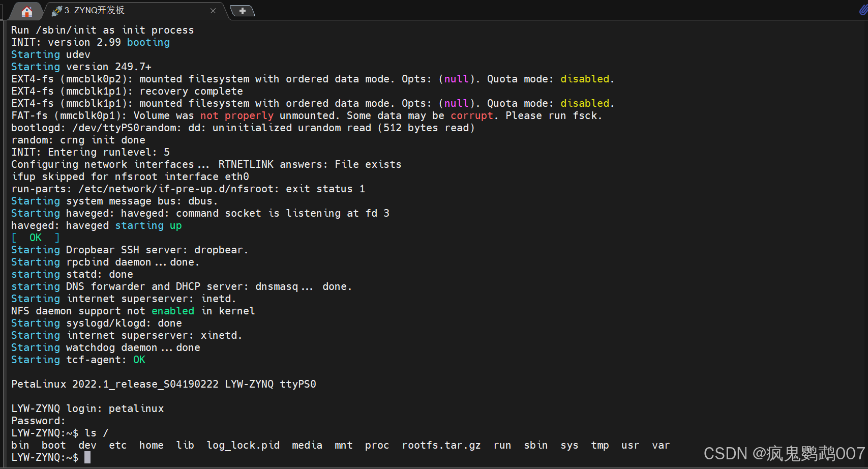The width and height of the screenshot is (868, 469).
Task: Click the blinking terminal cursor block
Action: click(x=86, y=457)
